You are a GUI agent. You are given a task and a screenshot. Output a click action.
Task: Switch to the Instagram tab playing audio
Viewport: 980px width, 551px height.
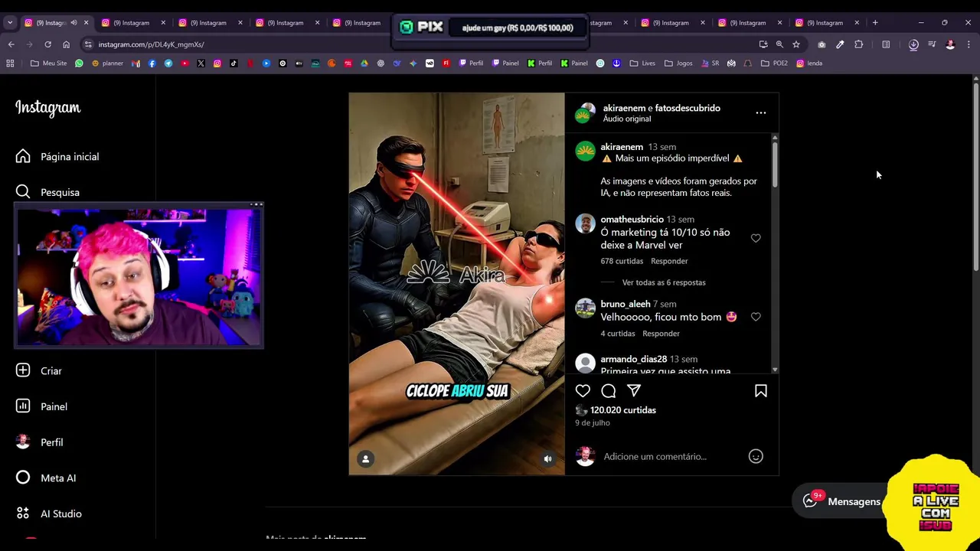(x=55, y=23)
